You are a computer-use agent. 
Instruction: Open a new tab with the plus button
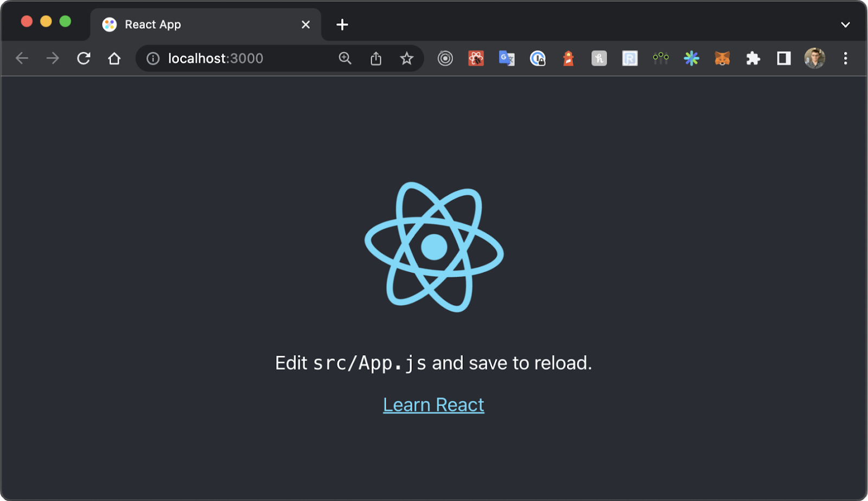pyautogui.click(x=342, y=24)
